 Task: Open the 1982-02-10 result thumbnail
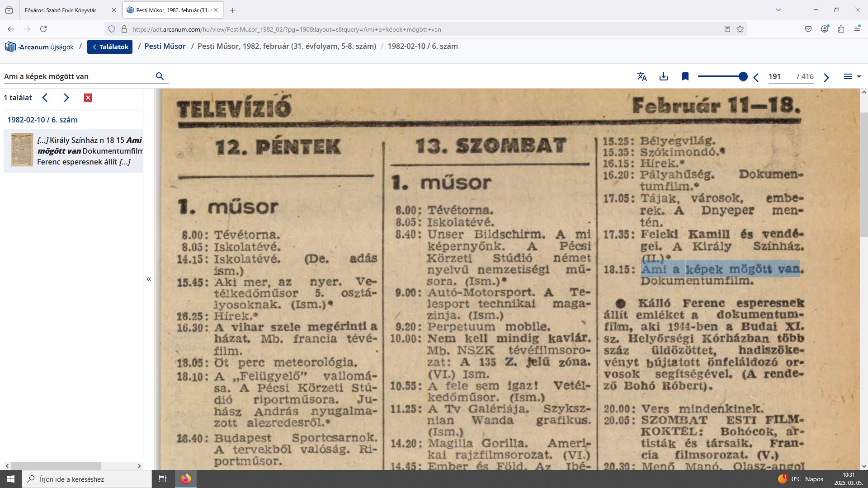pyautogui.click(x=22, y=150)
